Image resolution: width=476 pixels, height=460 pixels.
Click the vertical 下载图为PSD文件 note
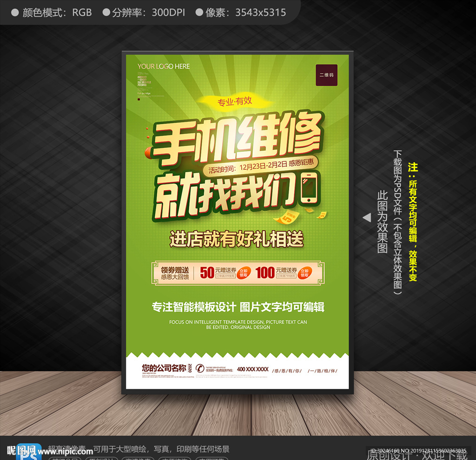tap(398, 222)
